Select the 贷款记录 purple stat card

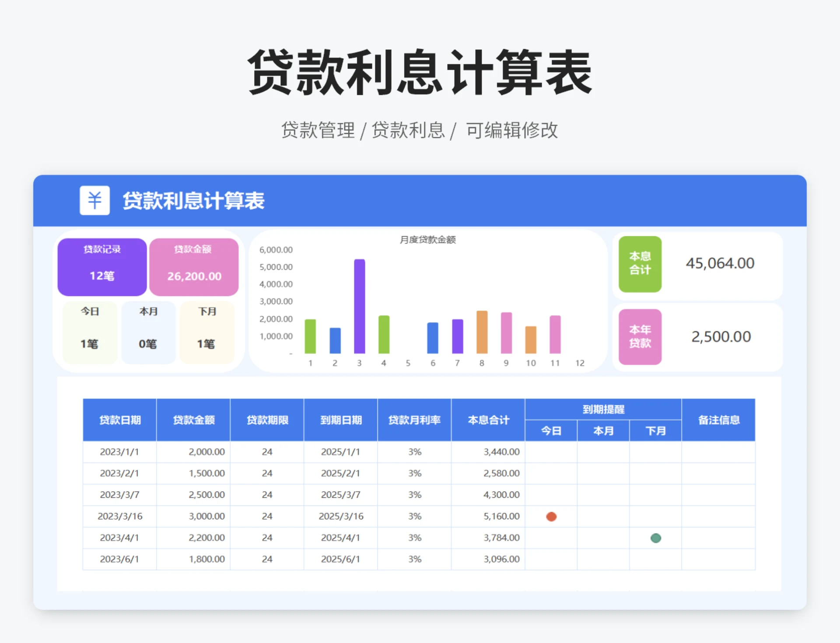tap(101, 266)
